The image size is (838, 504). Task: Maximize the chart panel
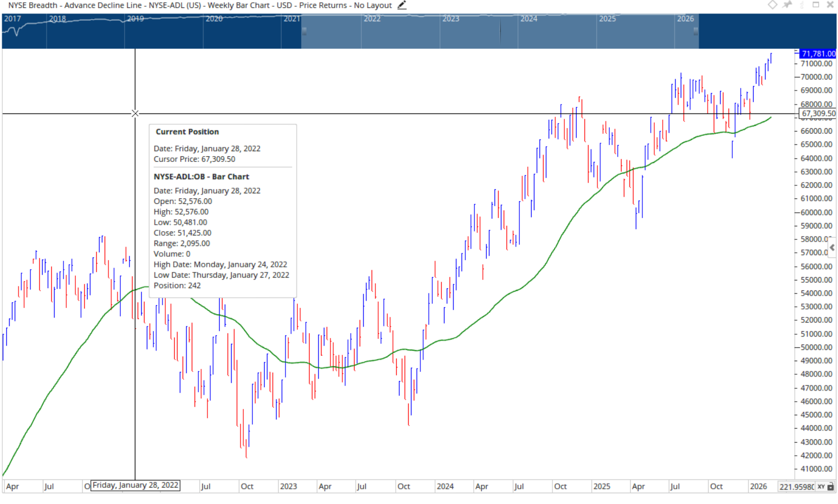tap(816, 5)
